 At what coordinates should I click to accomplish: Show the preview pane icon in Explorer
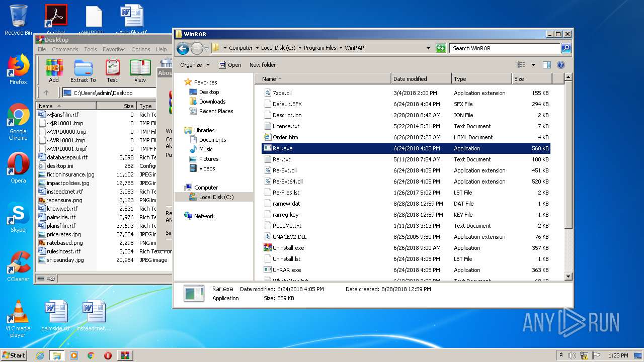tap(547, 65)
